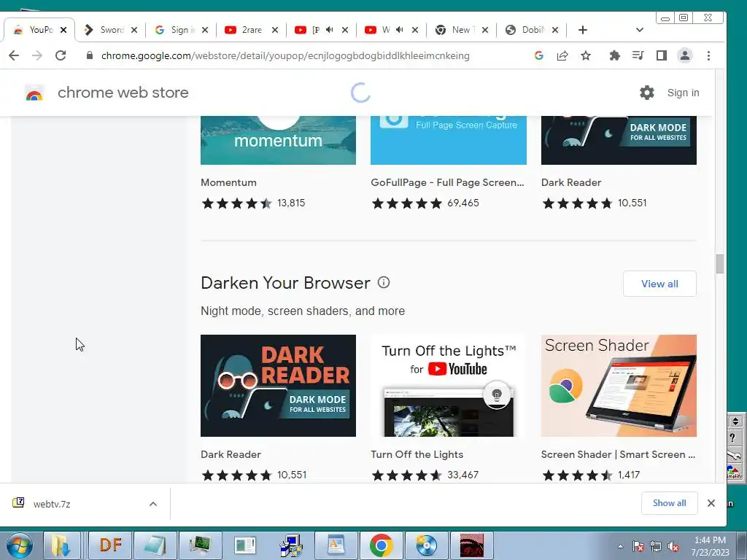Open the top-row Dark Reader banner thumbnail
747x560 pixels.
pos(619,141)
